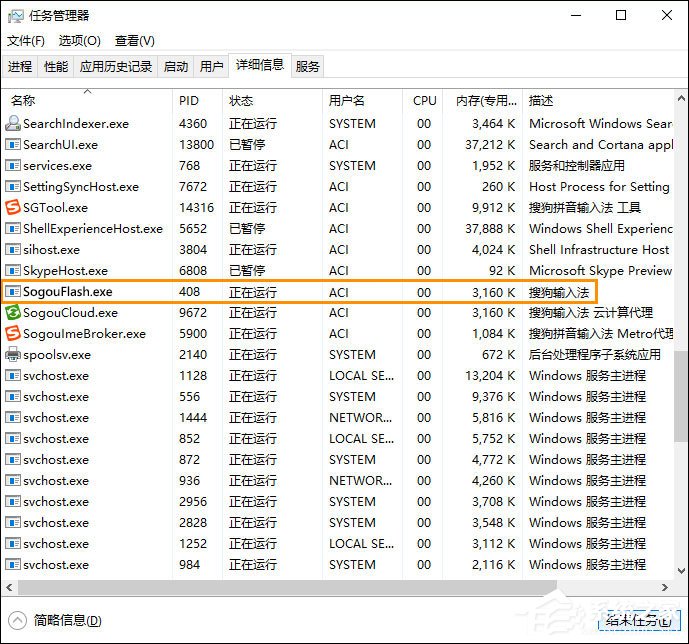689x644 pixels.
Task: Click memory value 37,888 K
Action: [490, 228]
